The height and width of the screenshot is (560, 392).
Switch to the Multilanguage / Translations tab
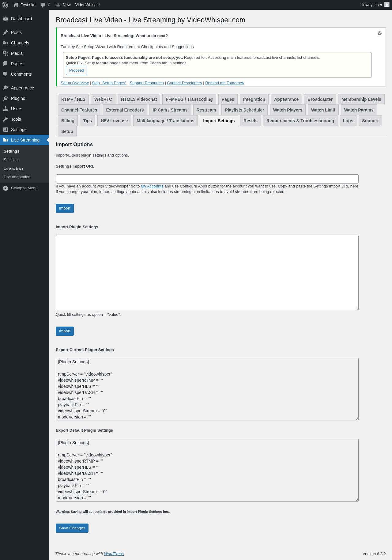pos(165,121)
